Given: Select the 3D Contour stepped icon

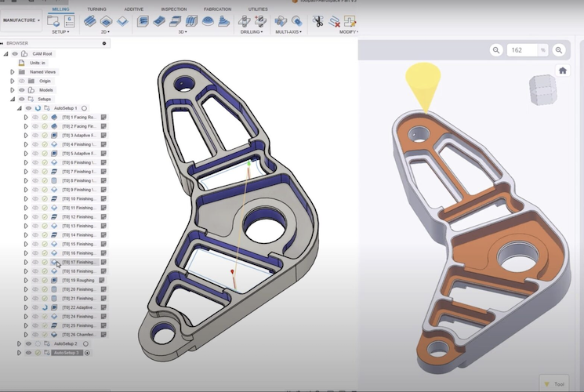Looking at the screenshot, I should click(x=224, y=21).
